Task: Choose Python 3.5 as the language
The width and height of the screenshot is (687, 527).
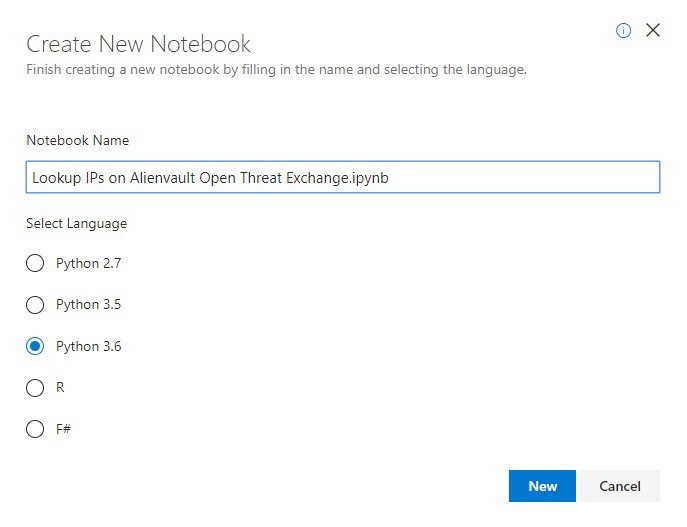Action: [x=35, y=304]
